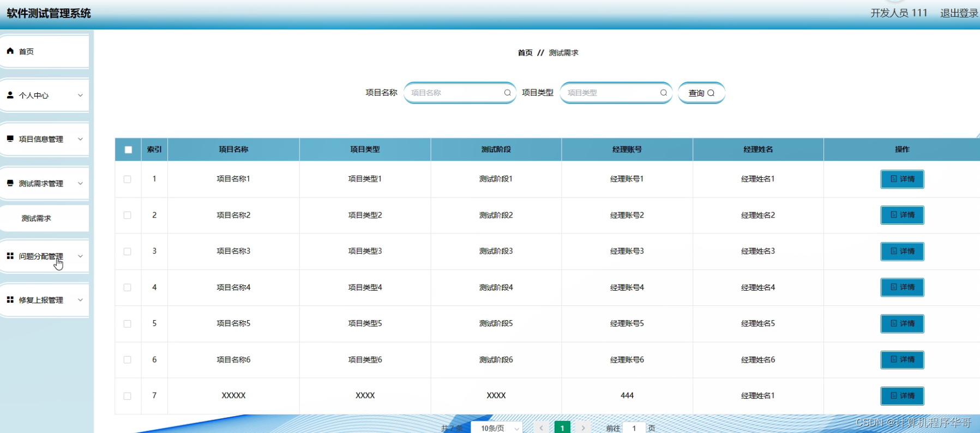980x433 pixels.
Task: Click the magnifier icon in the 项目类型 field
Action: (x=663, y=93)
